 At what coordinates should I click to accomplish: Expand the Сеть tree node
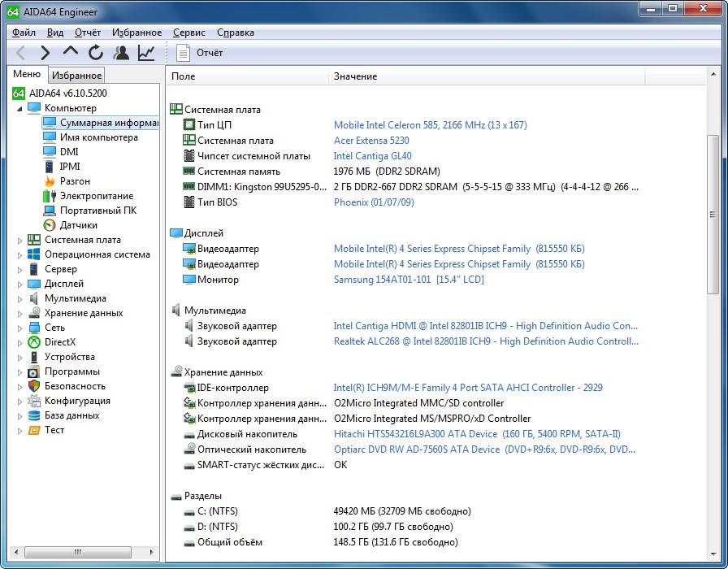point(19,328)
